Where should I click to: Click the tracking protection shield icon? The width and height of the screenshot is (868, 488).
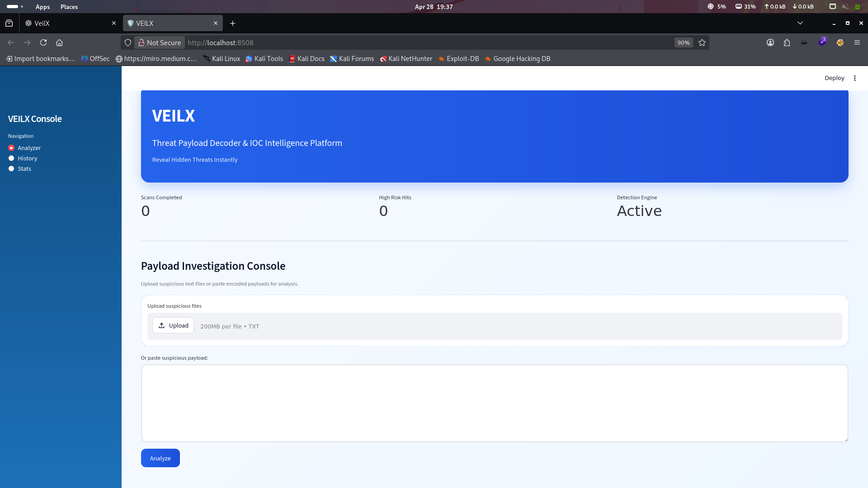coord(128,42)
